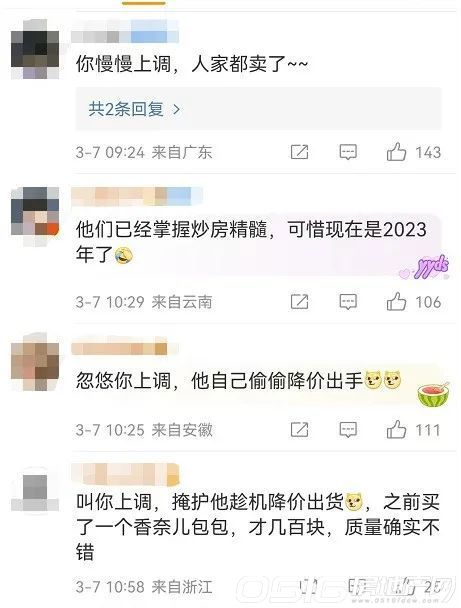
Task: Like the Yunnan comment with 106 likes
Action: [396, 301]
